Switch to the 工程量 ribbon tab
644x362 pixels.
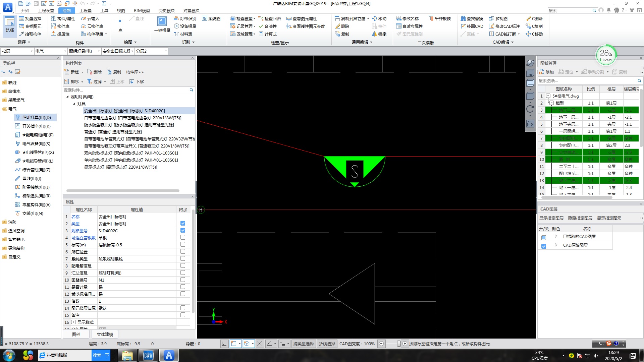pos(85,10)
